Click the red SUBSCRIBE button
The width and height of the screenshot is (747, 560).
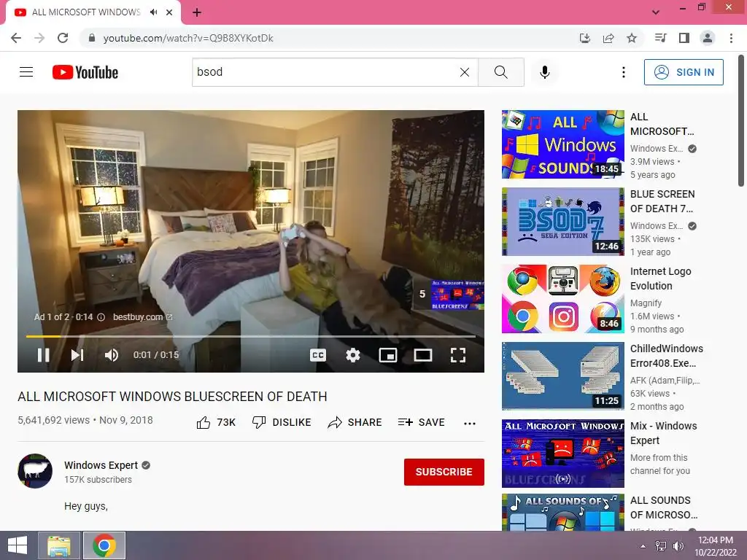pyautogui.click(x=444, y=472)
